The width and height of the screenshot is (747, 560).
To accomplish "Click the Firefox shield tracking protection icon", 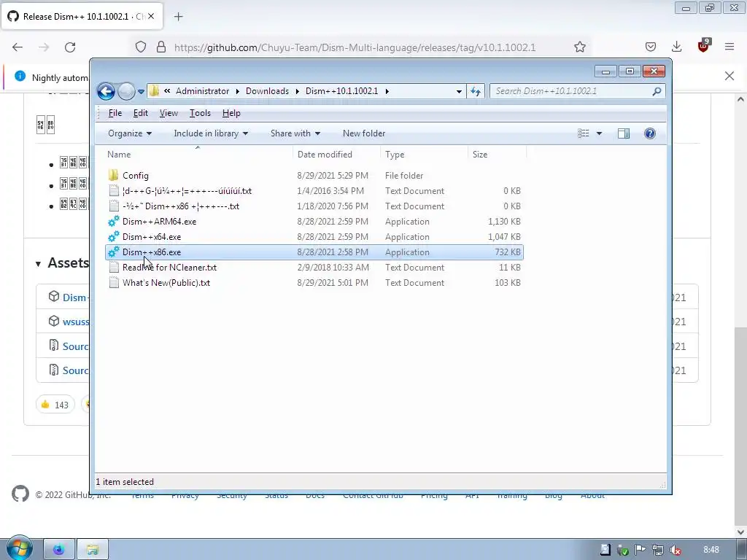I will (x=141, y=47).
